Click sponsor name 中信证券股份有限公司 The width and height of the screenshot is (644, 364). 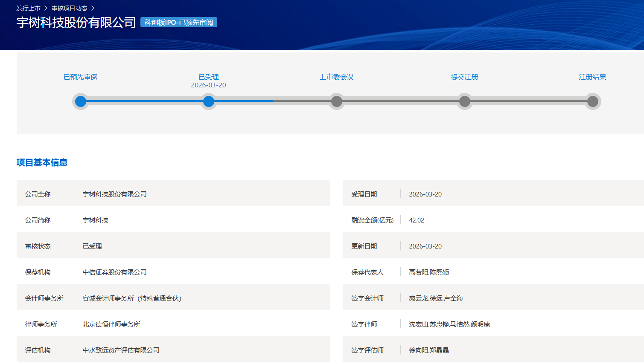click(x=114, y=272)
